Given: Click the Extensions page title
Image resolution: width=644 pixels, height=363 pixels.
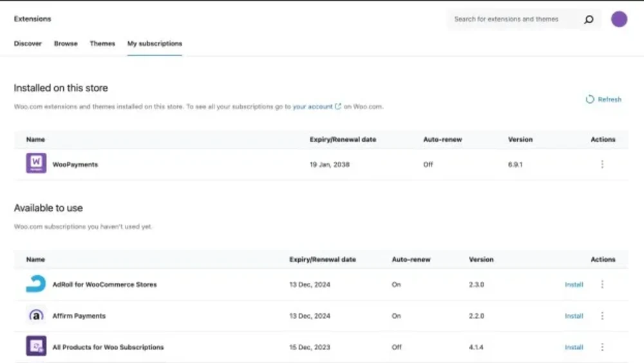Looking at the screenshot, I should pyautogui.click(x=32, y=19).
